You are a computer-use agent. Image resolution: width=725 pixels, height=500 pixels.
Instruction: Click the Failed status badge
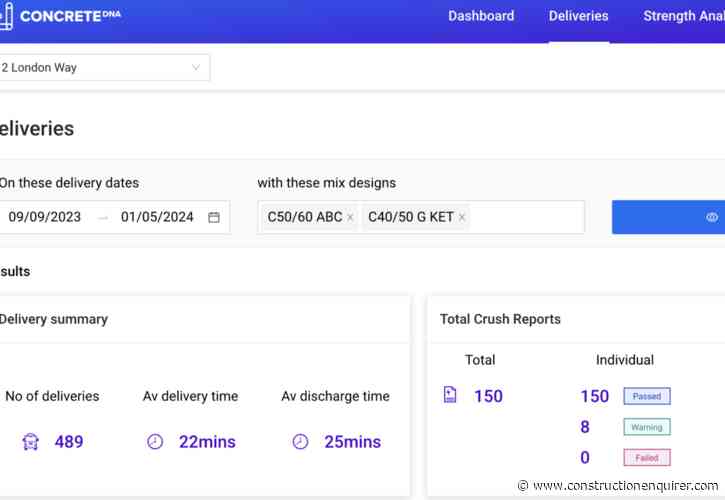coord(647,457)
